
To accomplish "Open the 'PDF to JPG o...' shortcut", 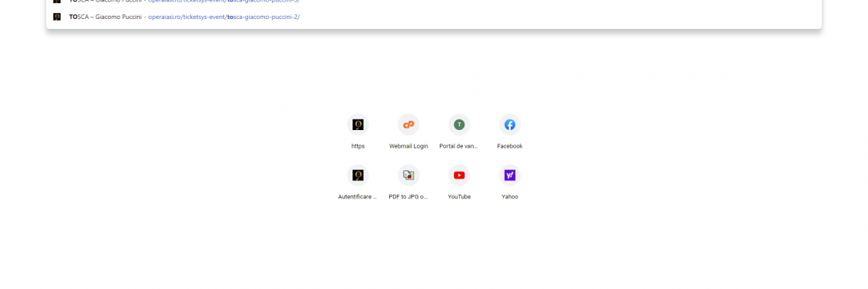I will [409, 183].
